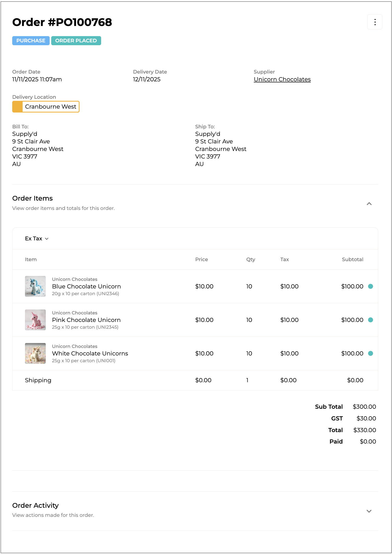
Task: Click the Order Items heading
Action: (x=32, y=199)
